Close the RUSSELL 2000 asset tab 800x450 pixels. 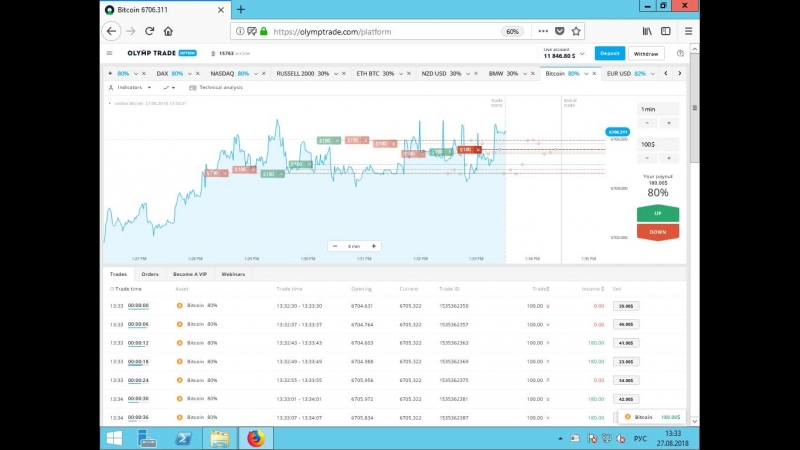[344, 73]
